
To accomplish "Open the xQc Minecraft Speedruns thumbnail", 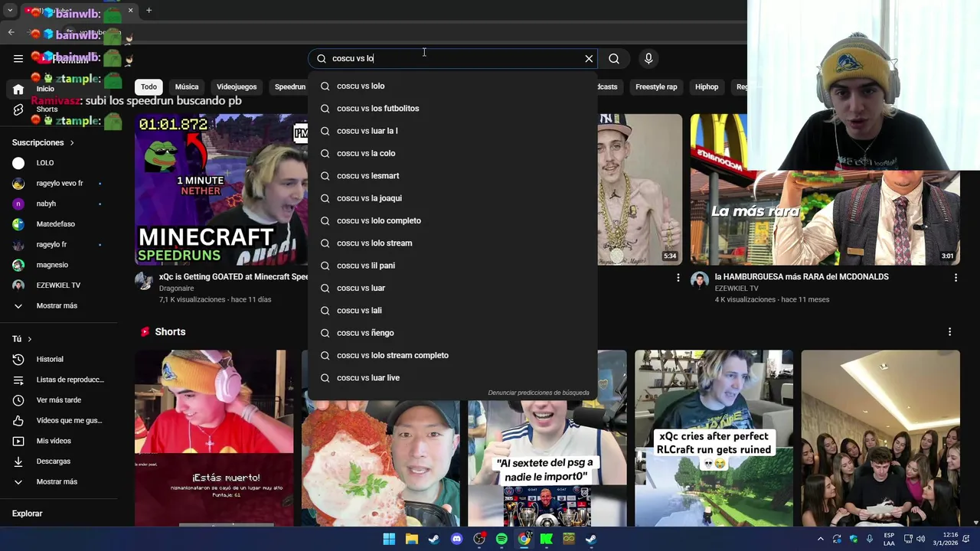I will point(221,190).
